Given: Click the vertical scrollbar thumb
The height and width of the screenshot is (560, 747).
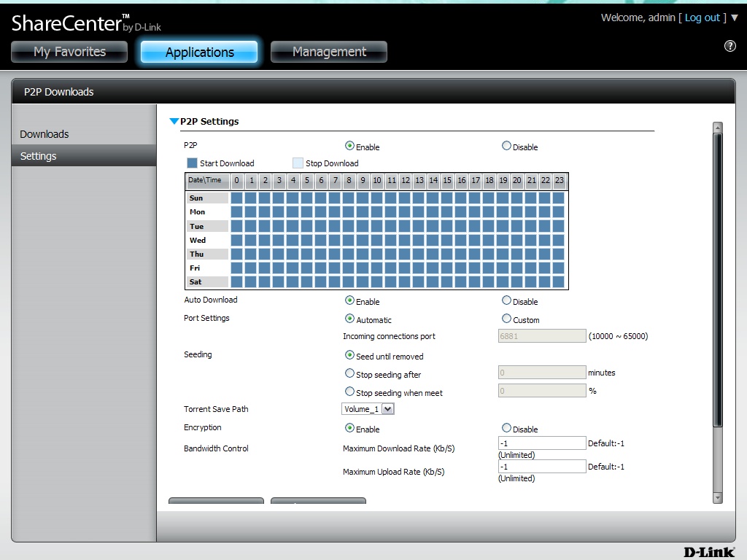Looking at the screenshot, I should tap(718, 280).
